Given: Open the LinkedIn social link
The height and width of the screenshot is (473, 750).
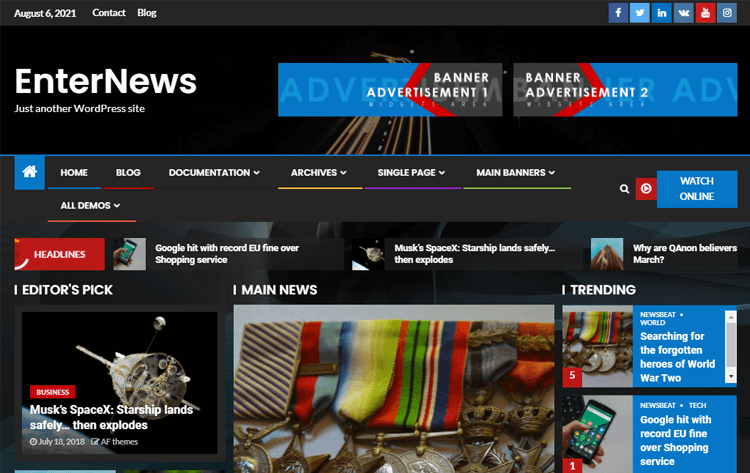Looking at the screenshot, I should (662, 13).
